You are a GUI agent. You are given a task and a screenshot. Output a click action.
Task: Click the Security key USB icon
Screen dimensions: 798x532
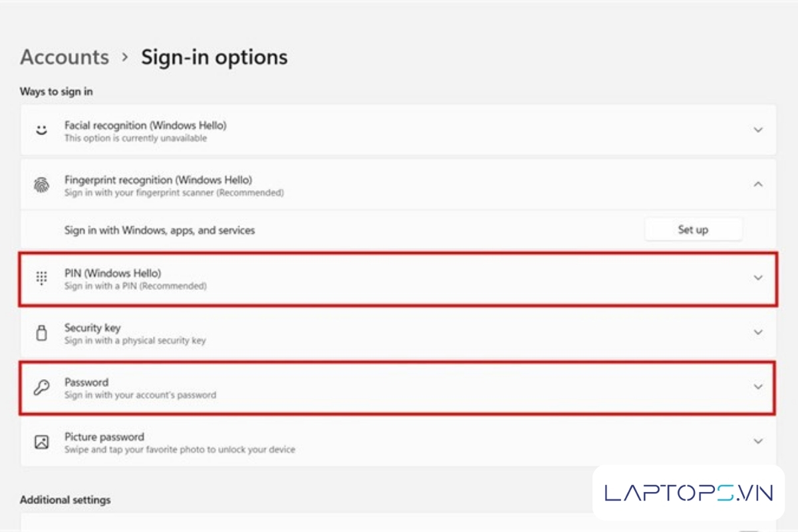(x=42, y=333)
